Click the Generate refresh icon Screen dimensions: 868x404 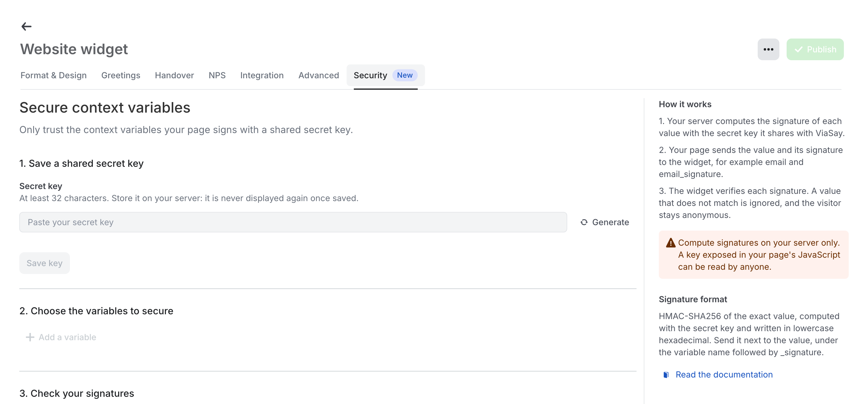point(584,222)
